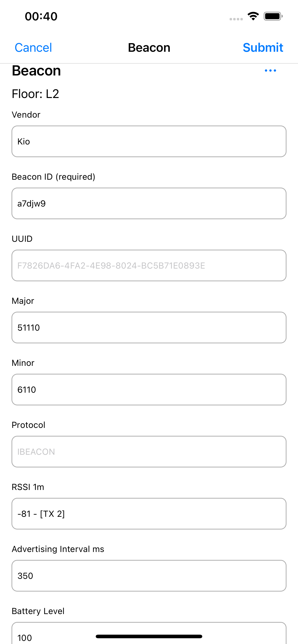Tap the Beacon navigation title

click(149, 47)
